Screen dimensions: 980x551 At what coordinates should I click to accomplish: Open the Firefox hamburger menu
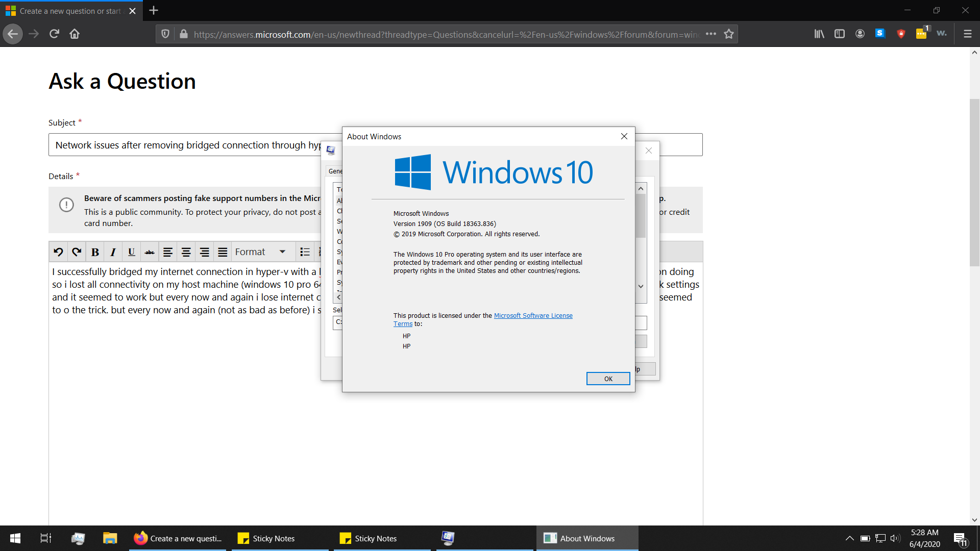(967, 34)
